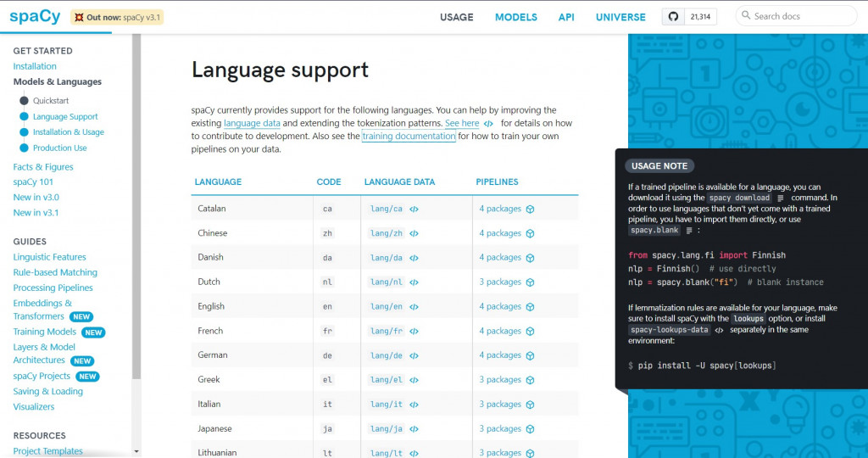The image size is (868, 458).
Task: Select Language Support in sidebar
Action: (65, 116)
